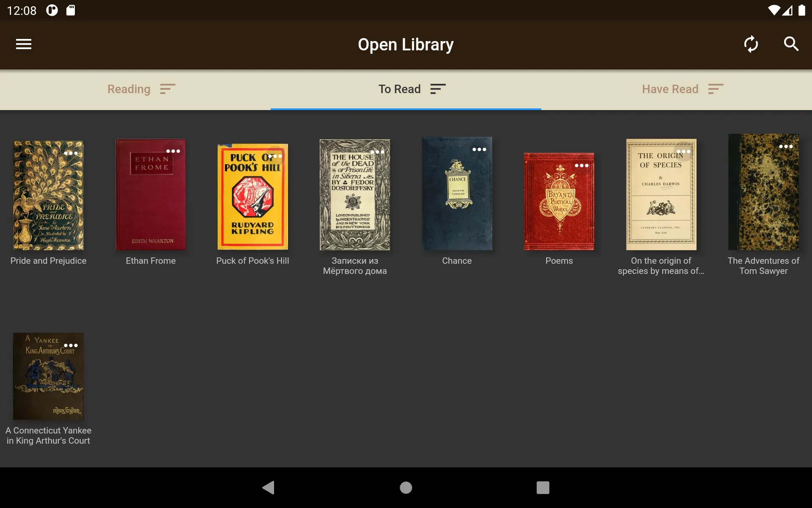Open the search icon

[x=792, y=44]
